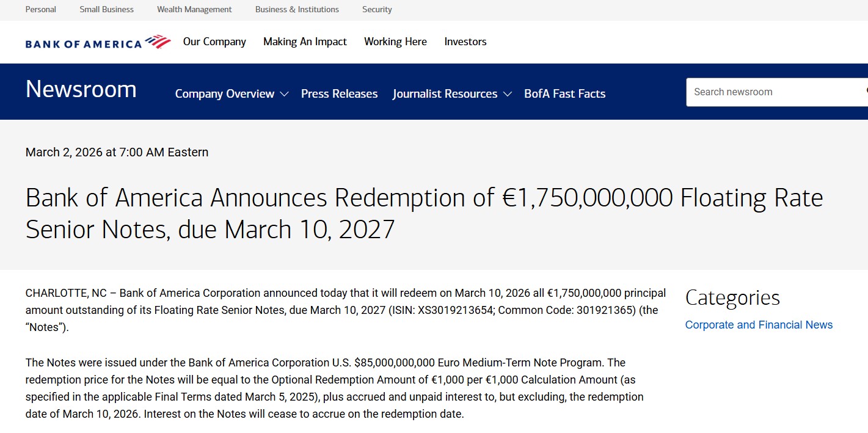The height and width of the screenshot is (433, 868).
Task: Click the redemption announcement headline
Action: click(x=424, y=213)
